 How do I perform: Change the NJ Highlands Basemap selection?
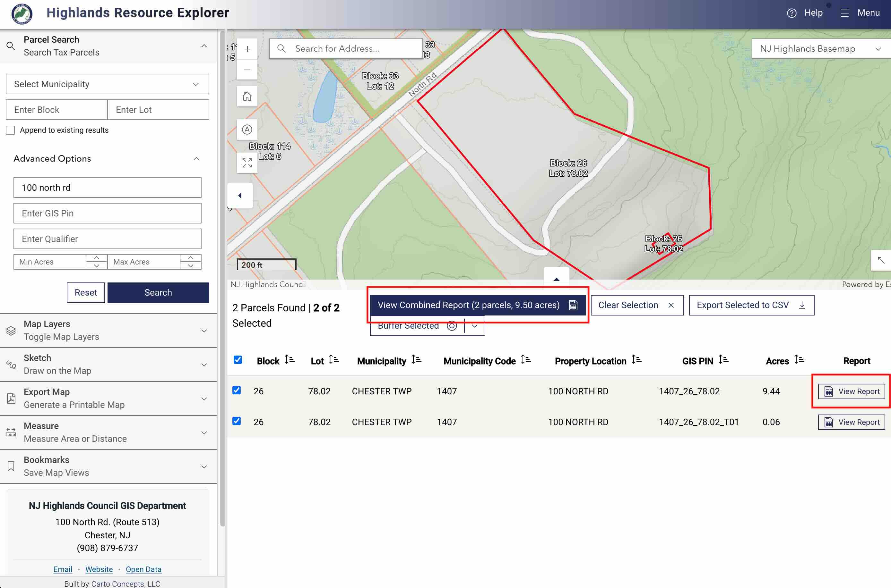pyautogui.click(x=821, y=48)
